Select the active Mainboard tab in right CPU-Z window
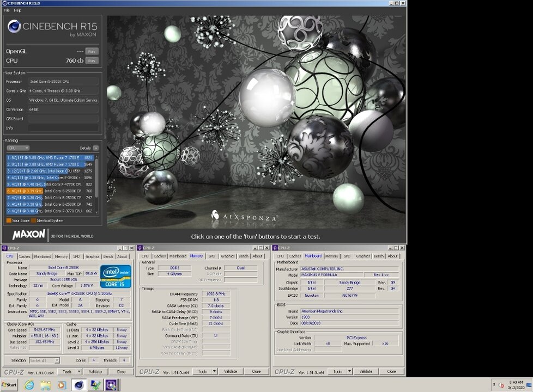The height and width of the screenshot is (392, 533). pos(313,256)
